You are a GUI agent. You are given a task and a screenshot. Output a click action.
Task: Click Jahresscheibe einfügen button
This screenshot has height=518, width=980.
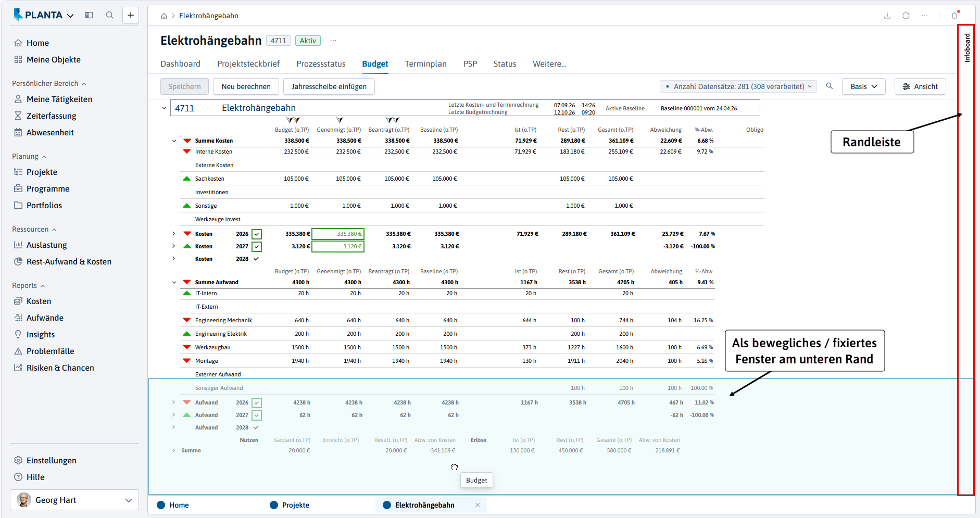(329, 86)
